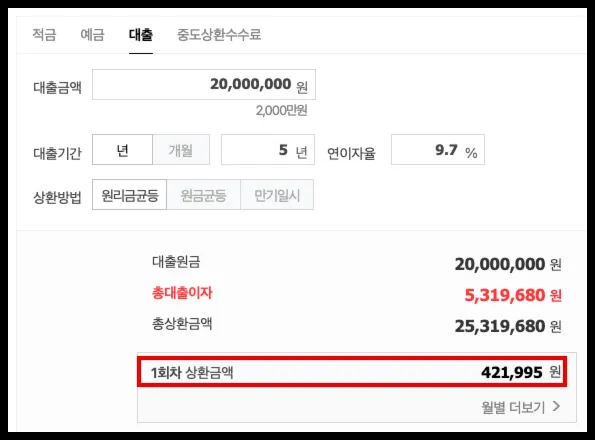The image size is (595, 440).
Task: Click the 대출금액 input field
Action: (x=204, y=85)
